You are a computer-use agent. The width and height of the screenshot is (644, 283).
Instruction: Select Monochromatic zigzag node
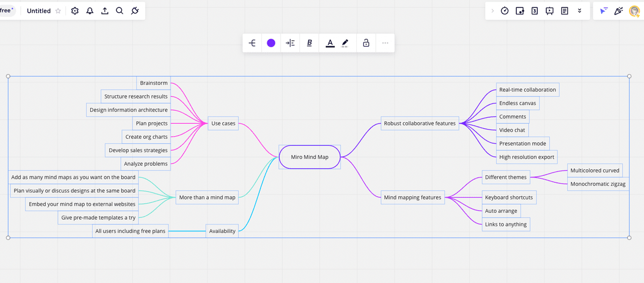[598, 184]
